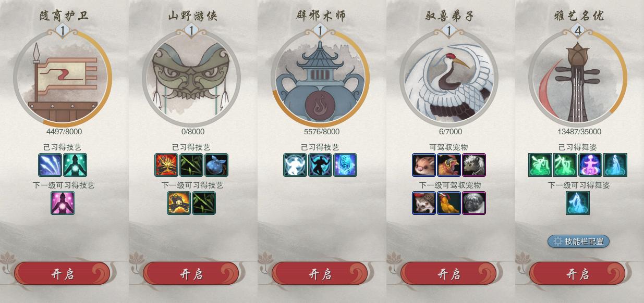
Task: Click the next-level dance icon under 下一级可习得舞姿
Action: click(x=578, y=203)
